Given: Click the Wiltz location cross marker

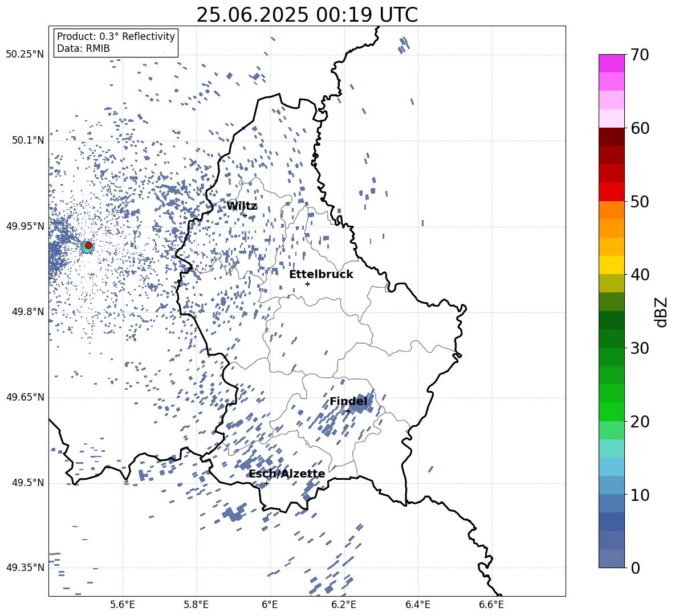Looking at the screenshot, I should tap(245, 215).
